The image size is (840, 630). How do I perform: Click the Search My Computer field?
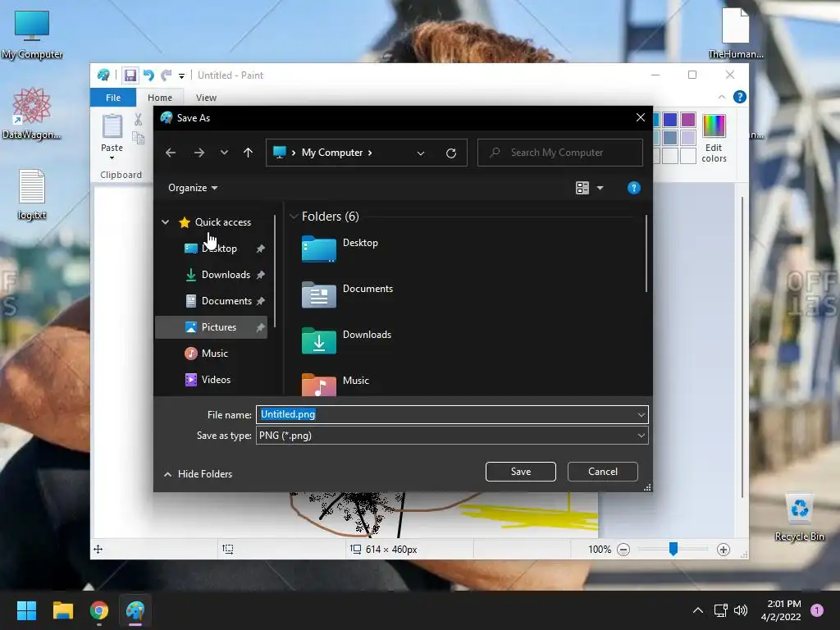pos(559,153)
